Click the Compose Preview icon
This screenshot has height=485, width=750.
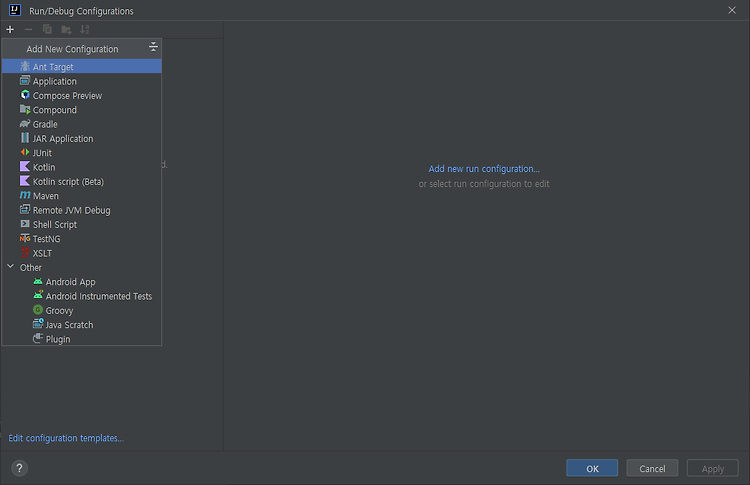(25, 95)
